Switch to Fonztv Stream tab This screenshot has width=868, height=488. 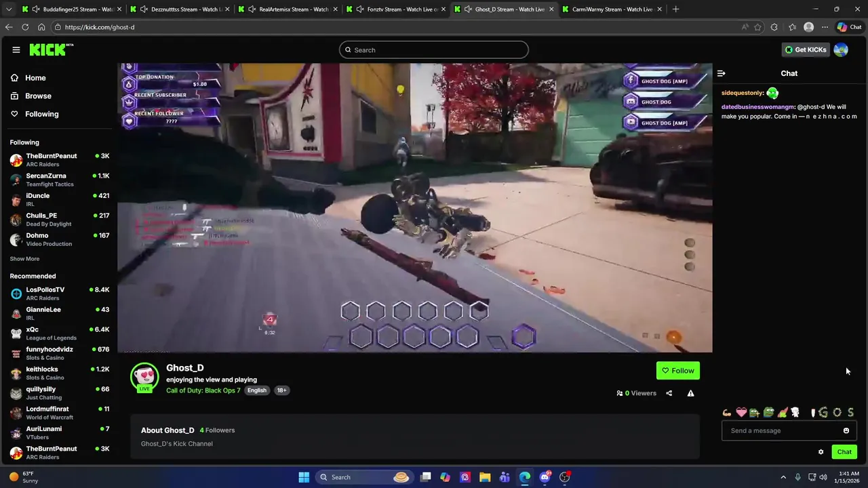tap(395, 9)
